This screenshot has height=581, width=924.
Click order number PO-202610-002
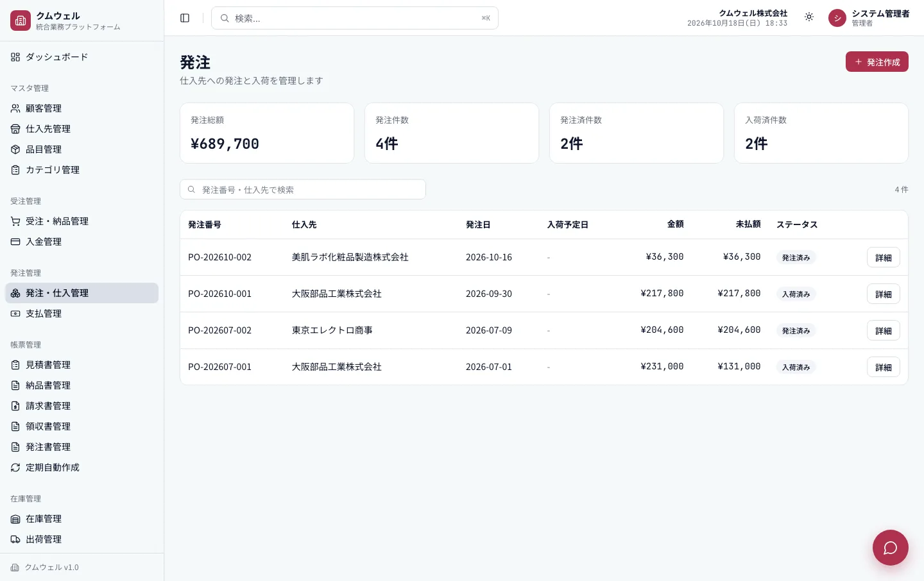click(x=219, y=257)
